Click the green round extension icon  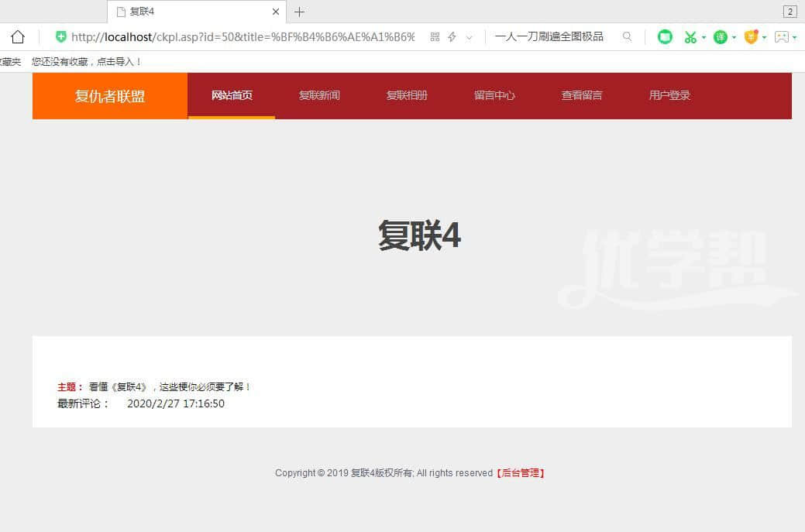[665, 36]
